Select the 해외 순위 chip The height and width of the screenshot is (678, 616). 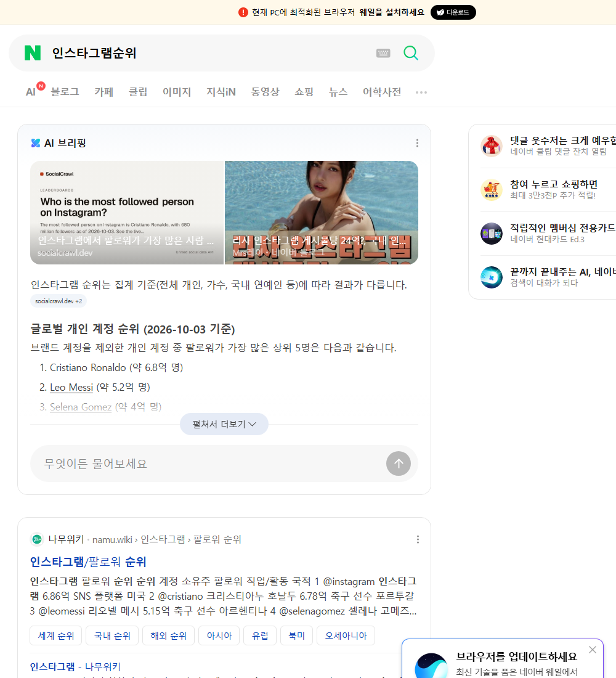[169, 635]
